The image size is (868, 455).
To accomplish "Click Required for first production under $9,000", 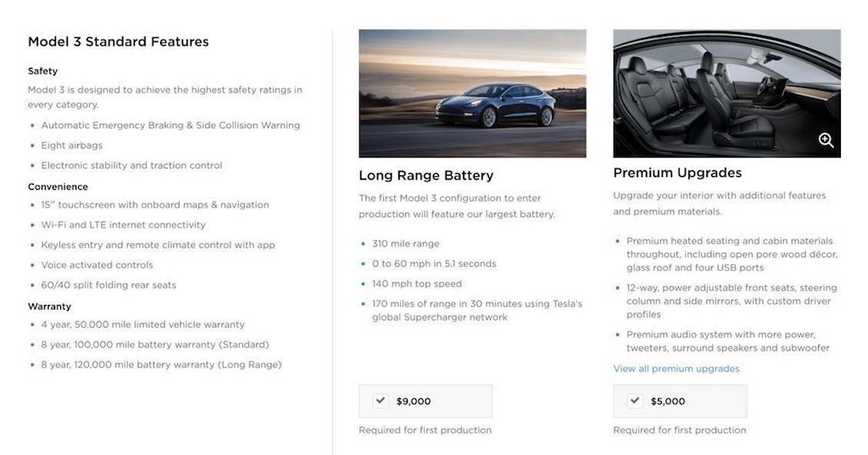I will coord(425,430).
